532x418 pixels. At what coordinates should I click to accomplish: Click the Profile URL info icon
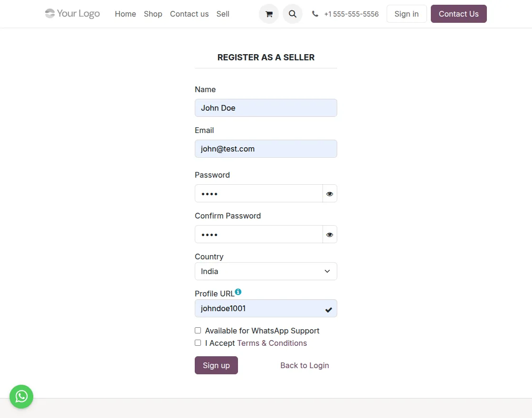click(x=238, y=292)
